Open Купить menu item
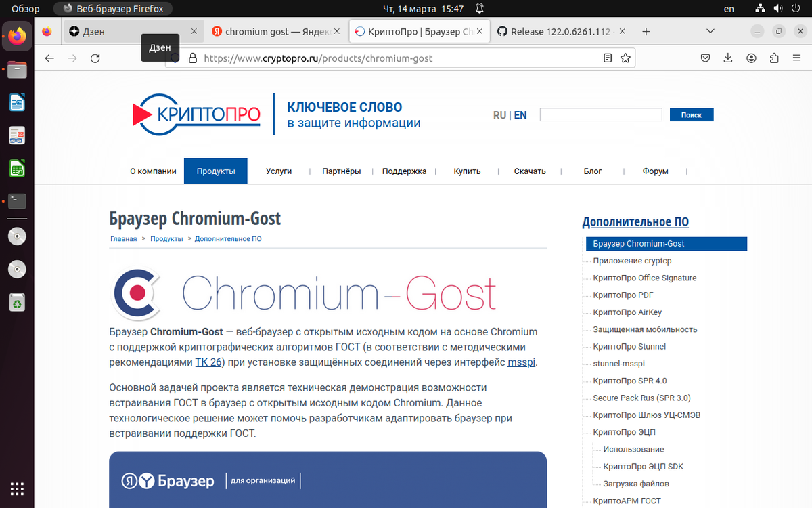Viewport: 812px width, 508px height. 467,171
